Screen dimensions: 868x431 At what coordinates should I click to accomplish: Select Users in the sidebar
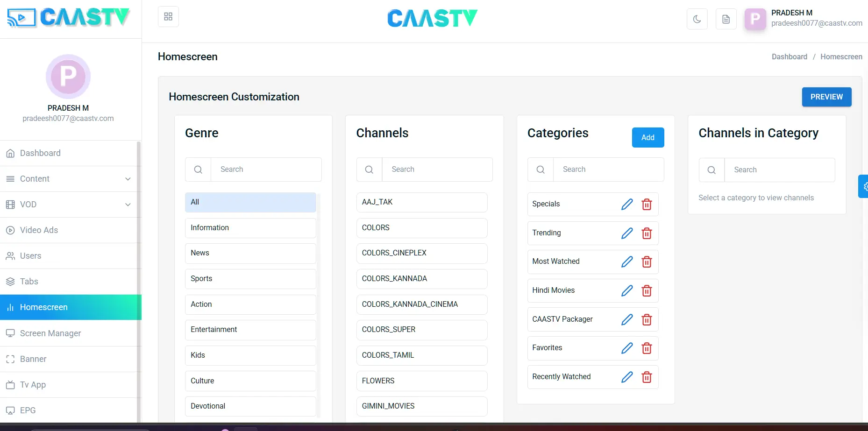(x=30, y=256)
